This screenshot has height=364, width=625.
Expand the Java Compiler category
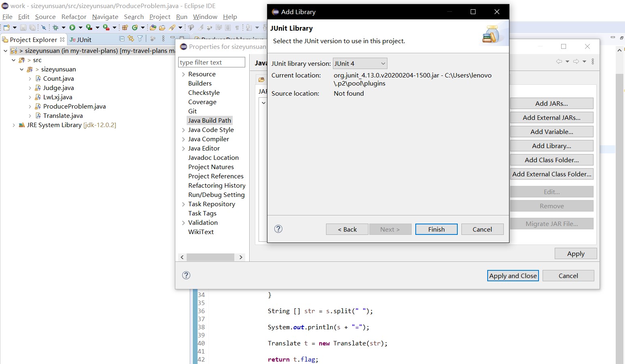[183, 139]
